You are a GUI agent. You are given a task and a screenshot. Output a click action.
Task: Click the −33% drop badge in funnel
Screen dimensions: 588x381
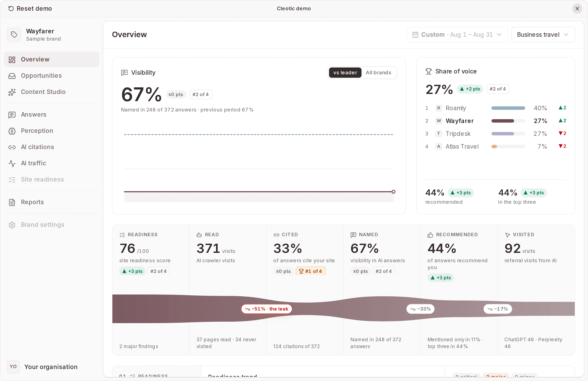pyautogui.click(x=420, y=309)
